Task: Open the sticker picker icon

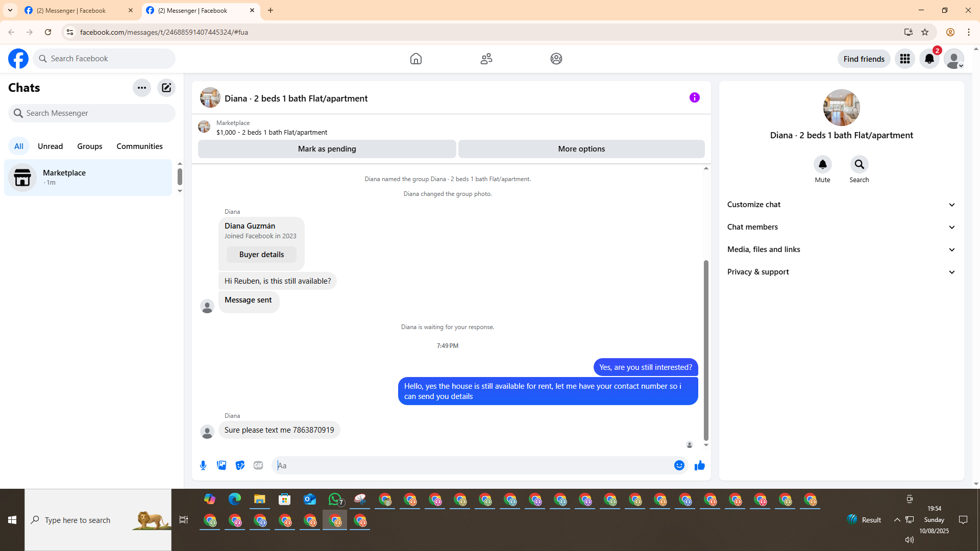Action: [x=240, y=465]
